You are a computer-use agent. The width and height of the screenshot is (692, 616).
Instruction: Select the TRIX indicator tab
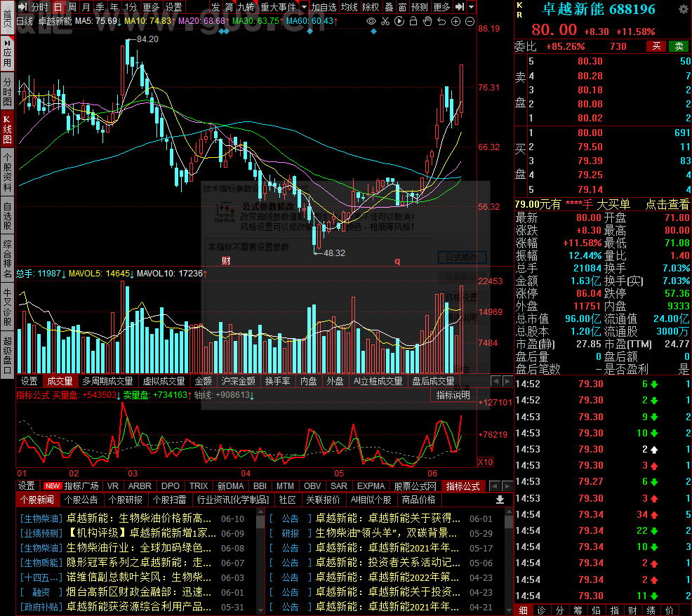coord(199,486)
